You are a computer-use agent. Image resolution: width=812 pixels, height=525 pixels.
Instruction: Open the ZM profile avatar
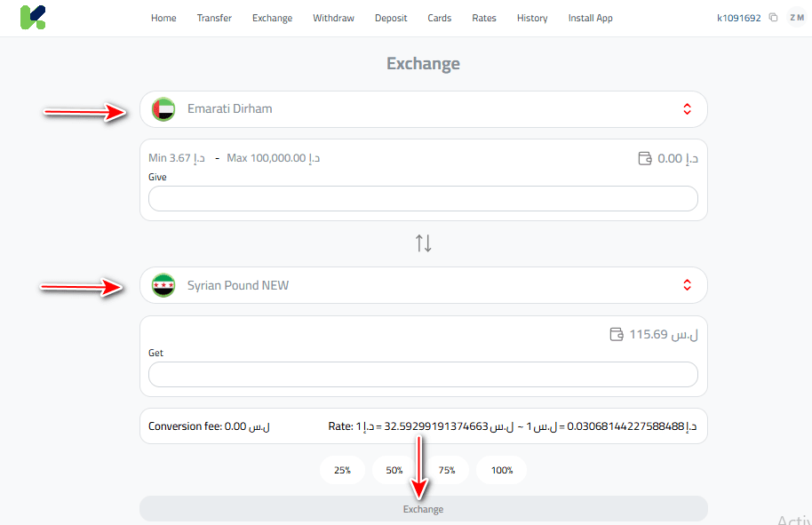point(796,18)
